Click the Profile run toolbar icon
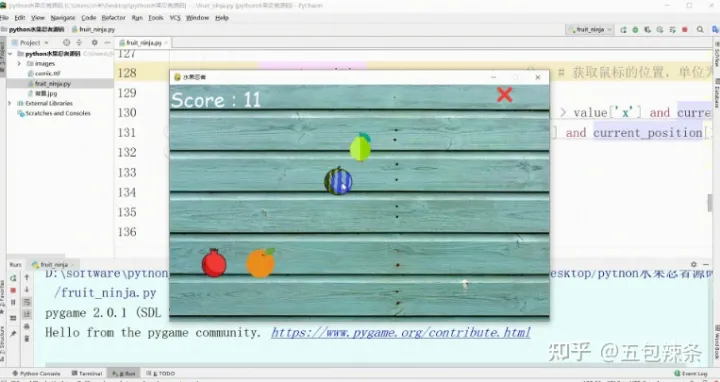 point(660,29)
